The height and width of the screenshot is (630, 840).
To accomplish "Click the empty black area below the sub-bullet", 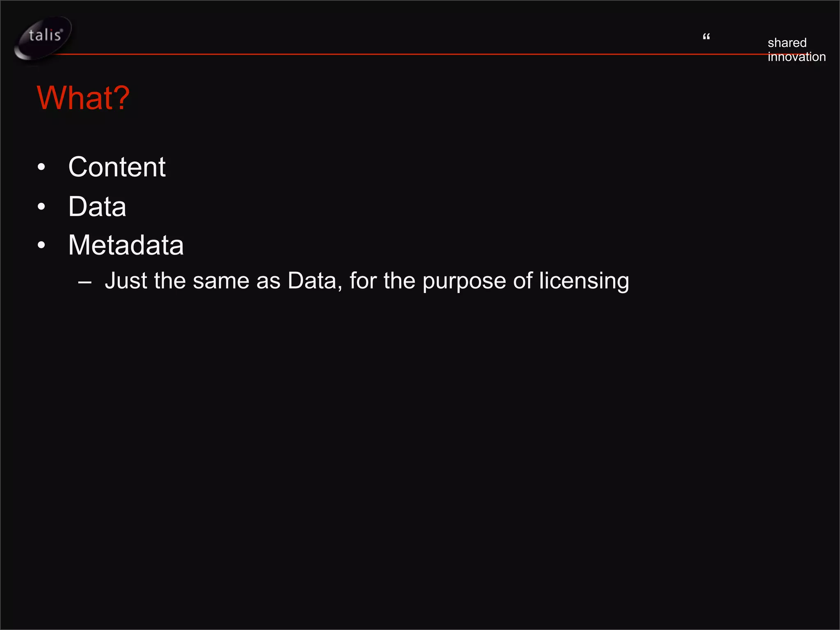I will (420, 451).
